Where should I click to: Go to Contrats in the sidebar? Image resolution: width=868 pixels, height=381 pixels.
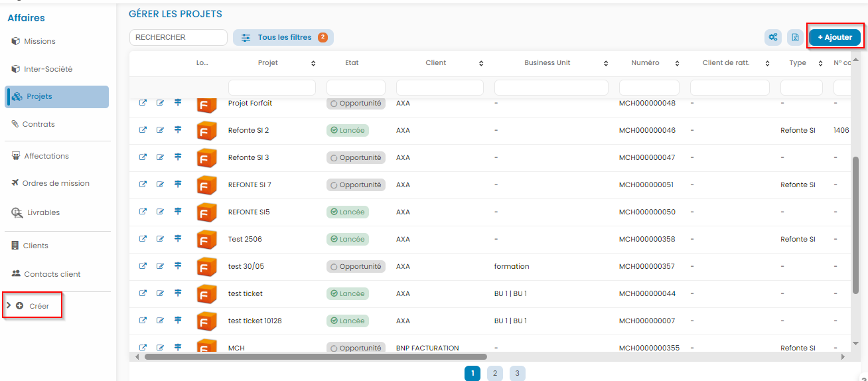point(38,124)
